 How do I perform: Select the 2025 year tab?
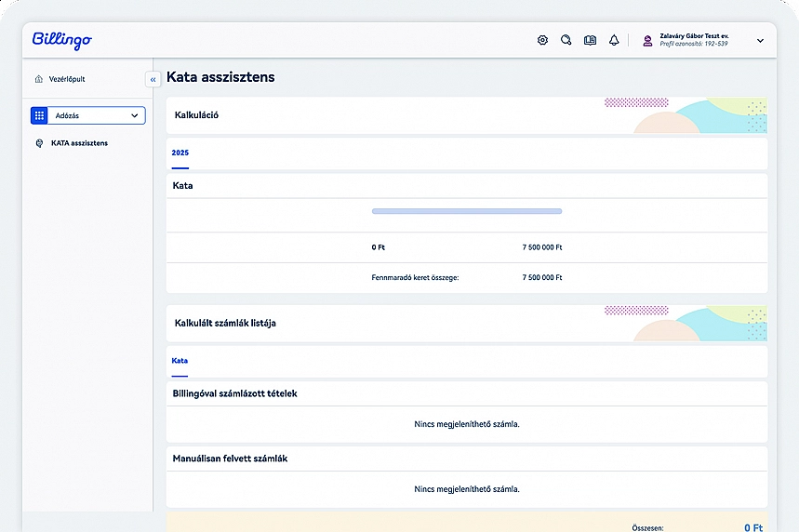[x=180, y=153]
